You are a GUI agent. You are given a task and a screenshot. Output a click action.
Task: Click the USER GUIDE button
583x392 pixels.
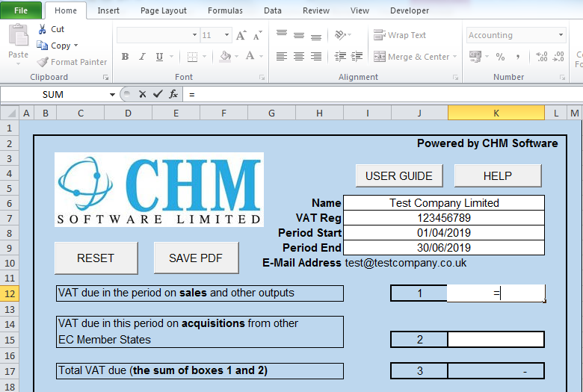pos(398,176)
